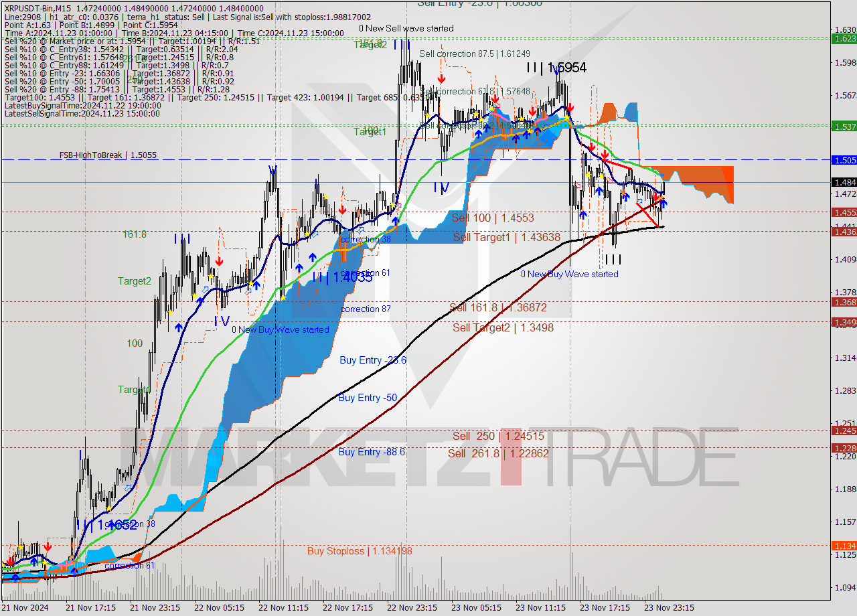This screenshot has height=616, width=857.
Task: Click the '0 New Sell wave started' label
Action: tap(406, 28)
